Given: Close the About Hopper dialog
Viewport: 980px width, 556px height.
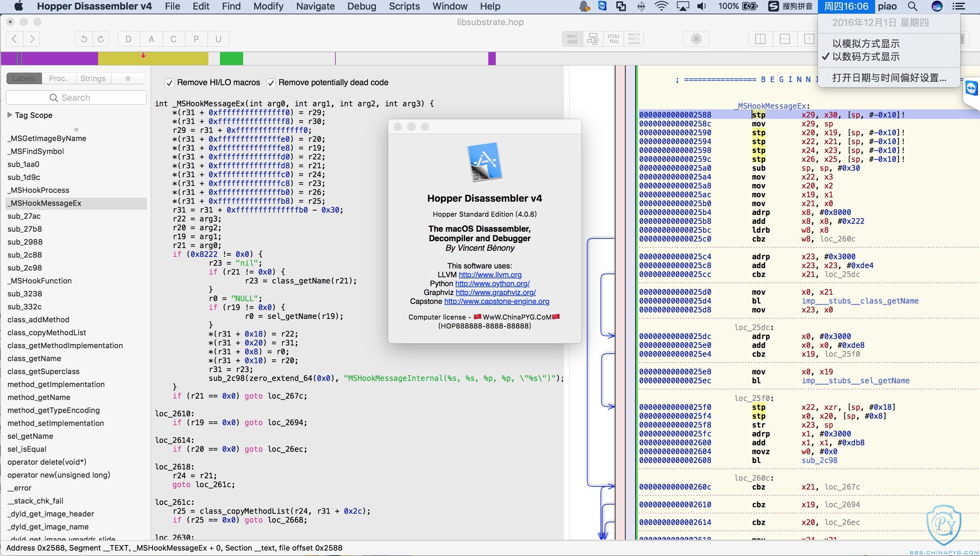Looking at the screenshot, I should click(x=398, y=127).
